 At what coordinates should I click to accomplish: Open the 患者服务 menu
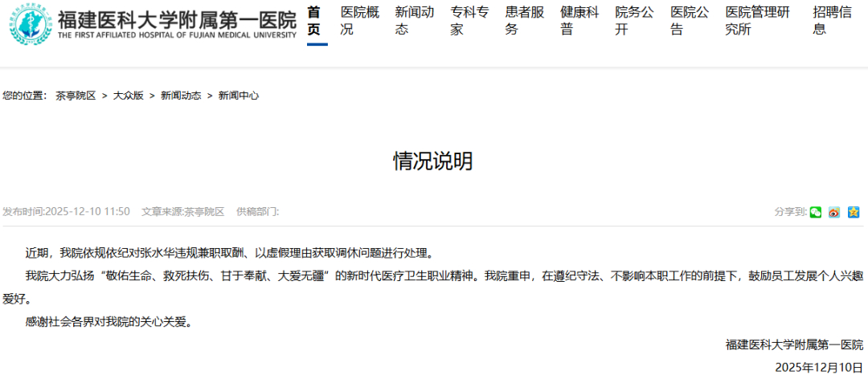click(x=525, y=21)
